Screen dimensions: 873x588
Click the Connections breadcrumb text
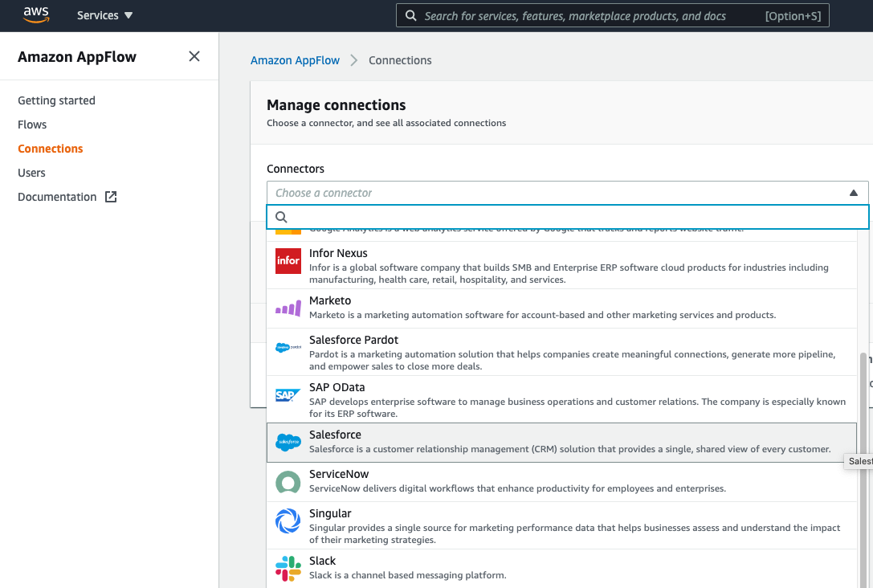click(400, 60)
